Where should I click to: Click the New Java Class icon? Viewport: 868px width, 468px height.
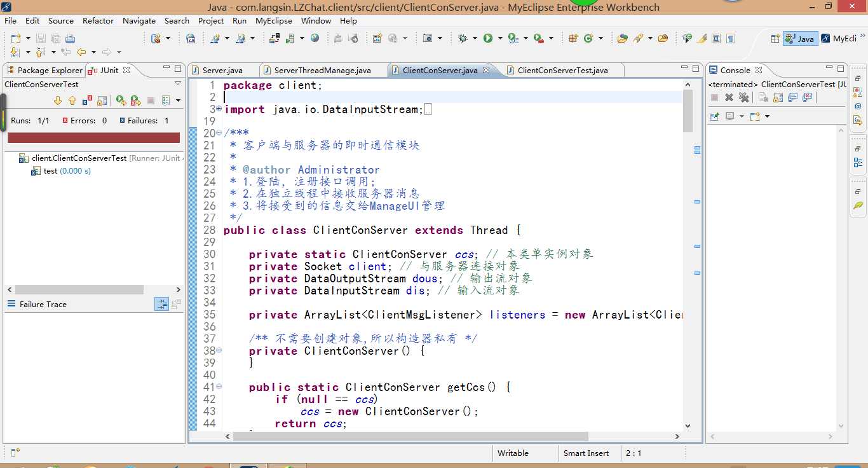(x=588, y=38)
